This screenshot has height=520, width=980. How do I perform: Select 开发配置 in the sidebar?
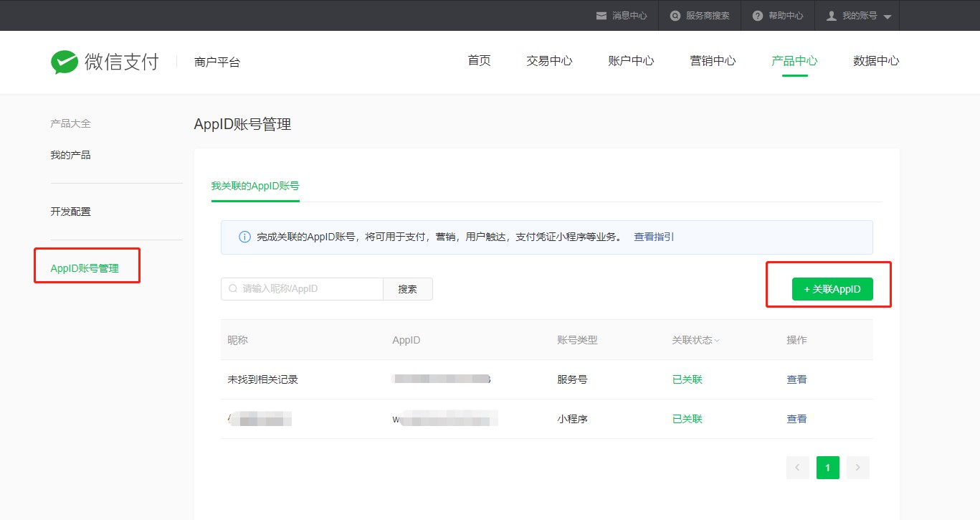tap(70, 212)
